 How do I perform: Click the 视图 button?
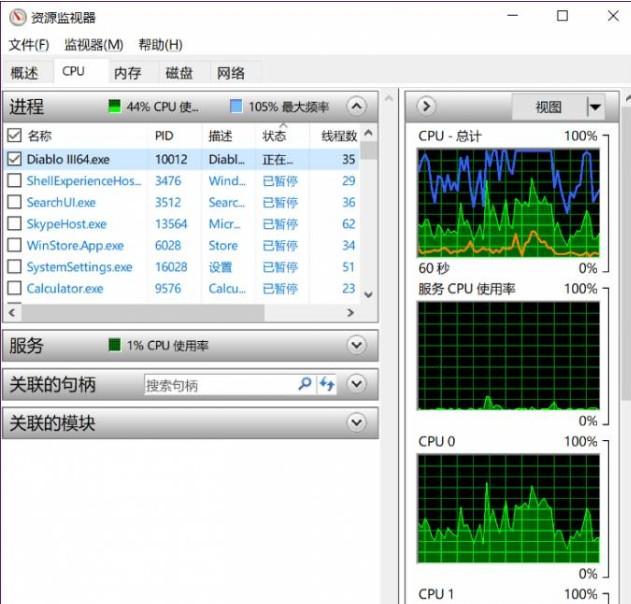(x=548, y=107)
